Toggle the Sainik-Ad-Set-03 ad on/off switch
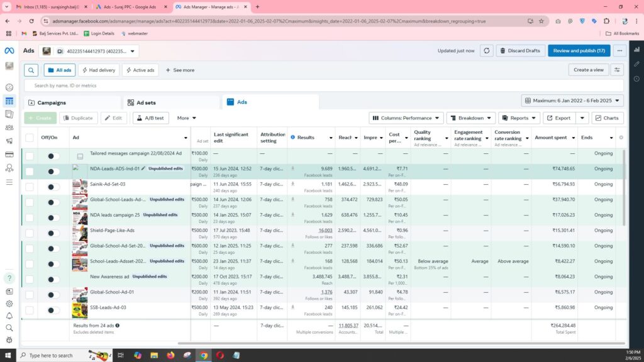 (53, 187)
